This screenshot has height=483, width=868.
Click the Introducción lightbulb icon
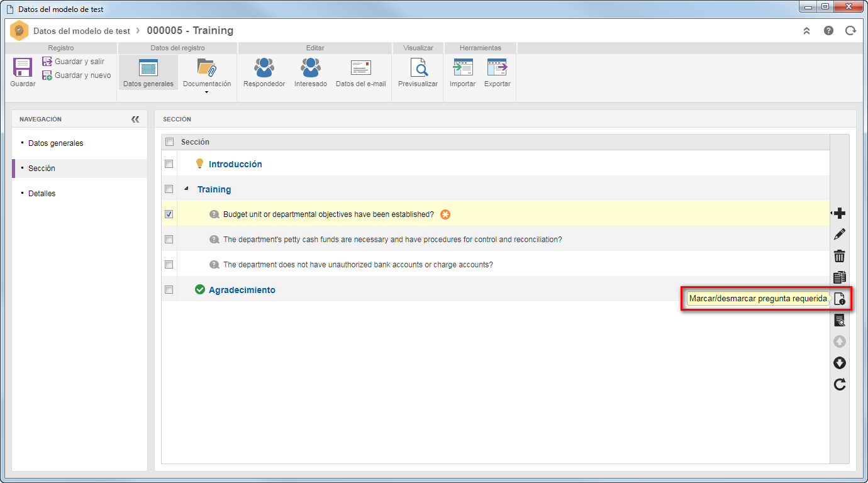coord(200,164)
